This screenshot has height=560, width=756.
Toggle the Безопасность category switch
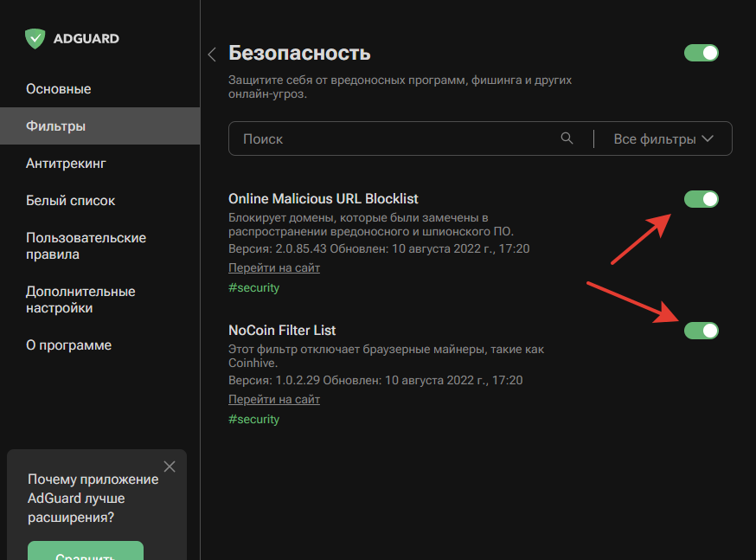tap(701, 53)
